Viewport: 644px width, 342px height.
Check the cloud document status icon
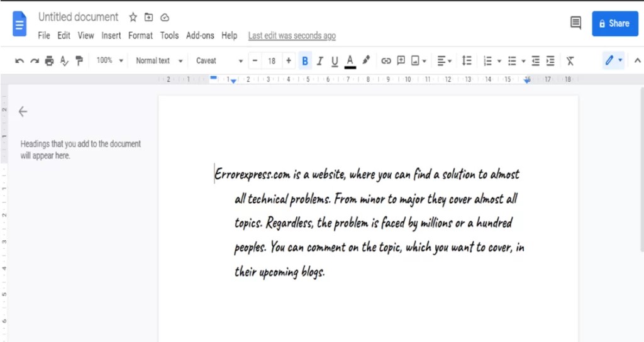165,17
